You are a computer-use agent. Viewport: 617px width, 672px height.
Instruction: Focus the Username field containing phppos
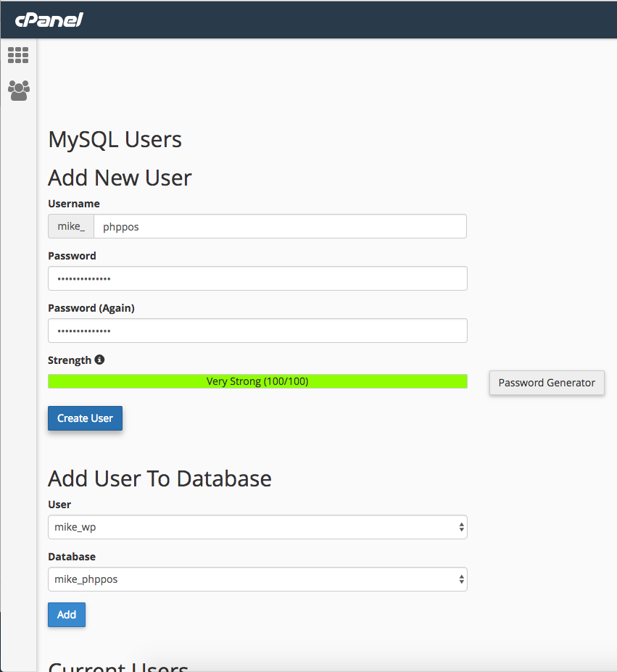[280, 226]
